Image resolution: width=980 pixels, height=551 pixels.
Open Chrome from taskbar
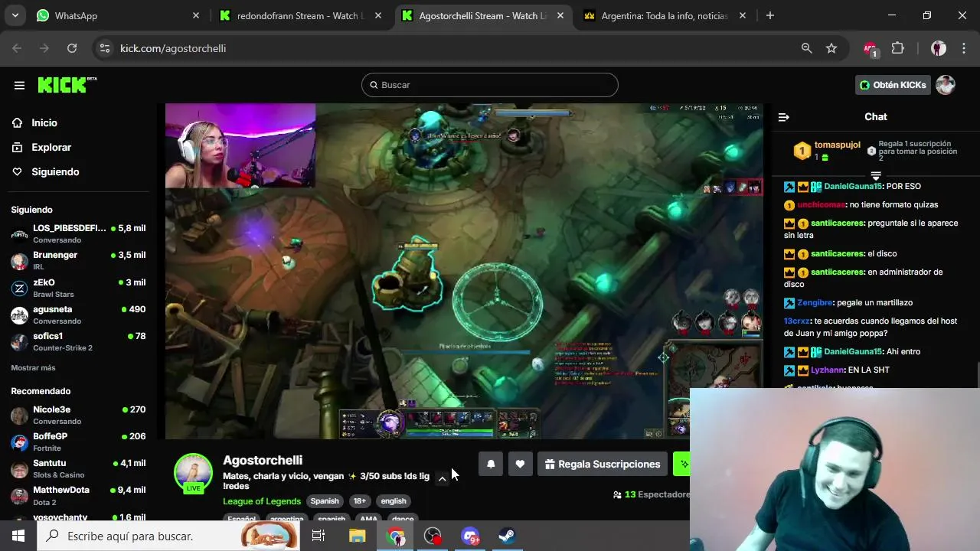point(396,536)
